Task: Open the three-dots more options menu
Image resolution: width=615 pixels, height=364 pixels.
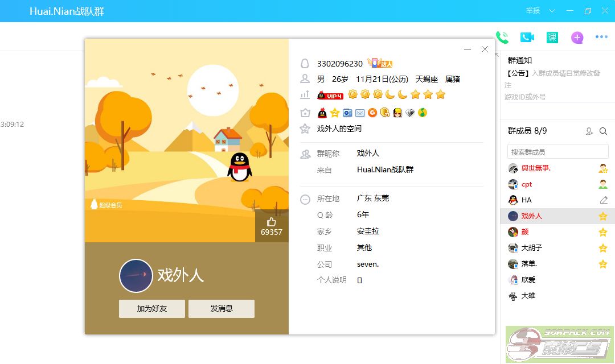Action: 601,37
